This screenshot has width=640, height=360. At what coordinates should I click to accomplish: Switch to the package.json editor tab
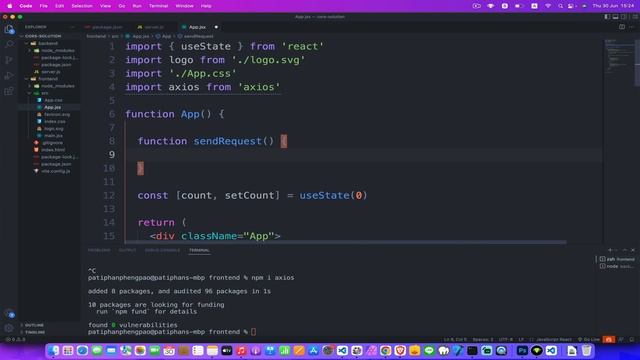click(107, 27)
